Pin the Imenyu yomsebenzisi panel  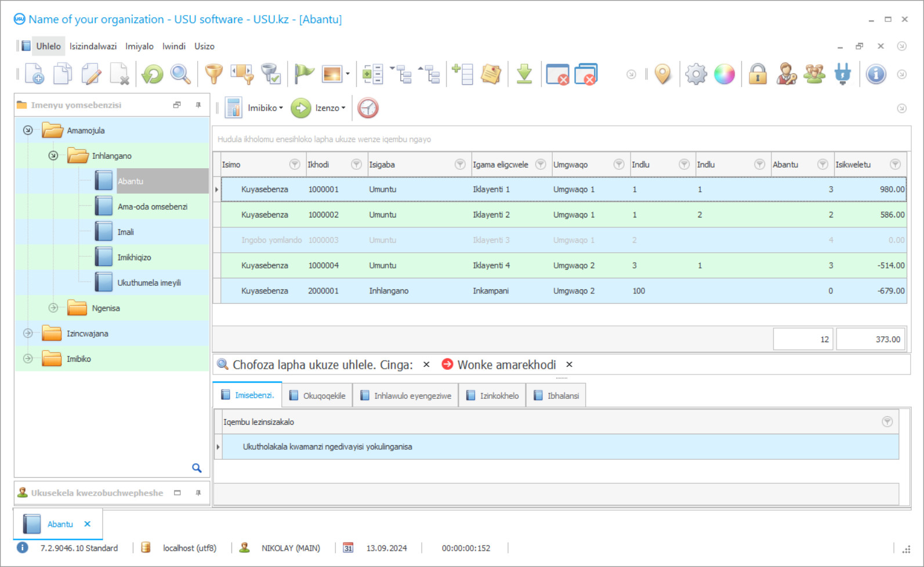198,105
